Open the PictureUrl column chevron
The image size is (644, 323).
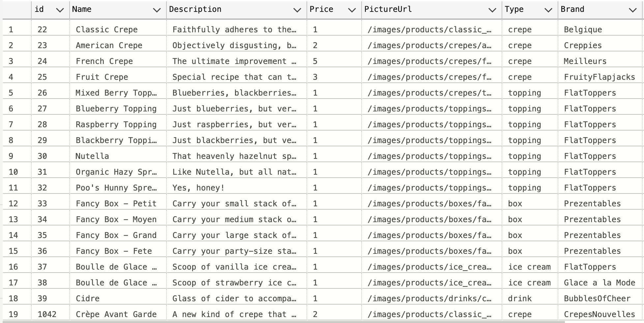pyautogui.click(x=492, y=10)
